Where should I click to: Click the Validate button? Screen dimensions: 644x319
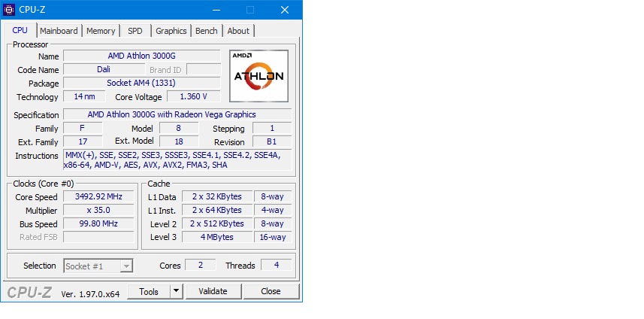coord(213,291)
